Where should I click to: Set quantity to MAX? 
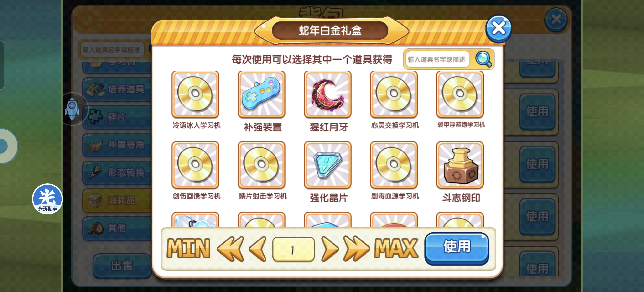tap(396, 249)
